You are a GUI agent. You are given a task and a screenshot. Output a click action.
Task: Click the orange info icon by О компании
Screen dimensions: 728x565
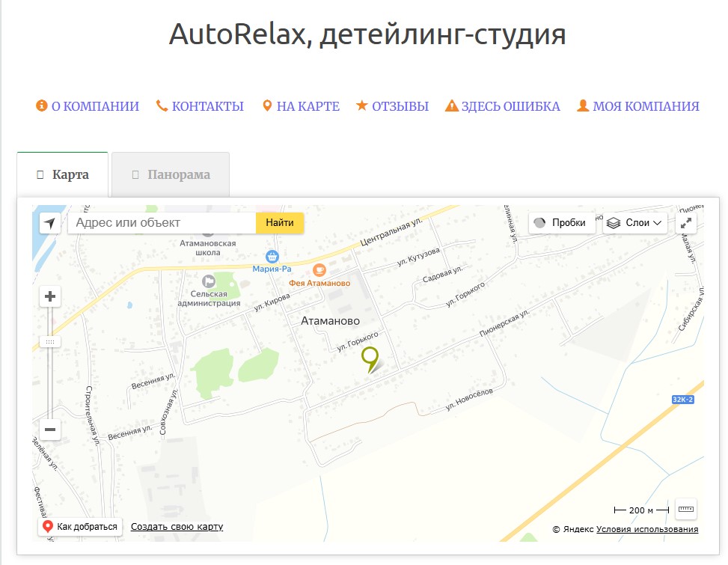pos(42,106)
